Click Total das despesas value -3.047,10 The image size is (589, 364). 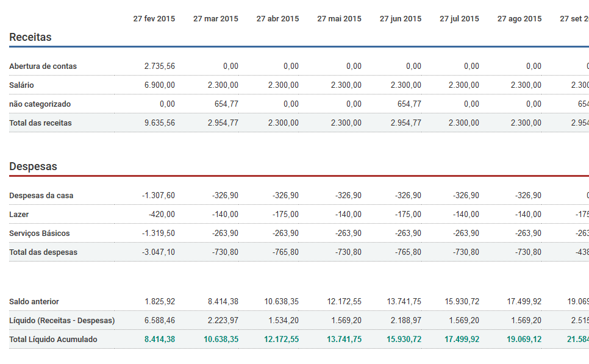coord(158,252)
